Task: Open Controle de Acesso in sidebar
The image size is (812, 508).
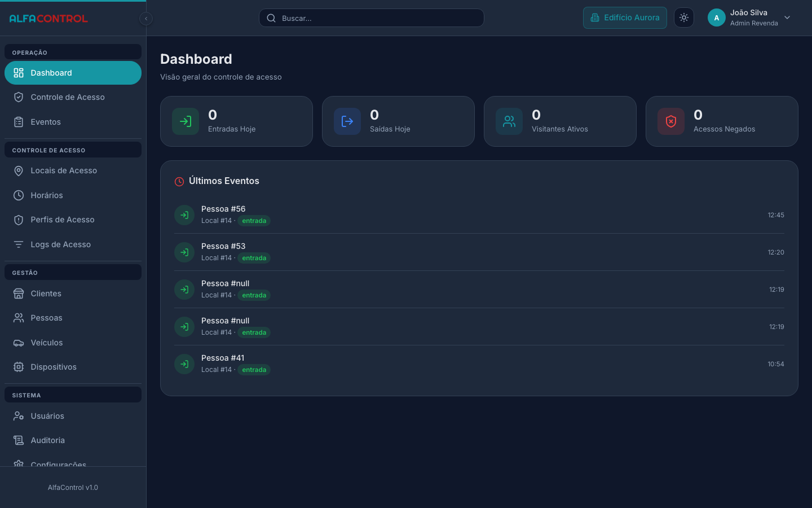Action: click(73, 97)
